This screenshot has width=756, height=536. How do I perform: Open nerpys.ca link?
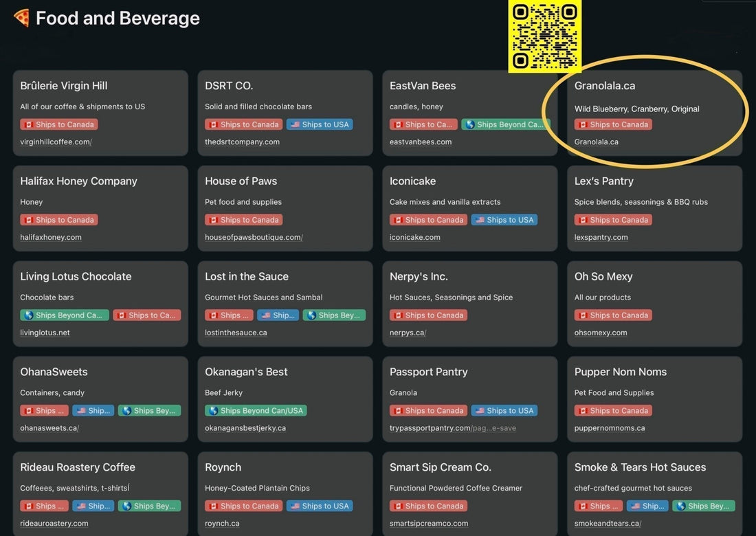click(408, 333)
